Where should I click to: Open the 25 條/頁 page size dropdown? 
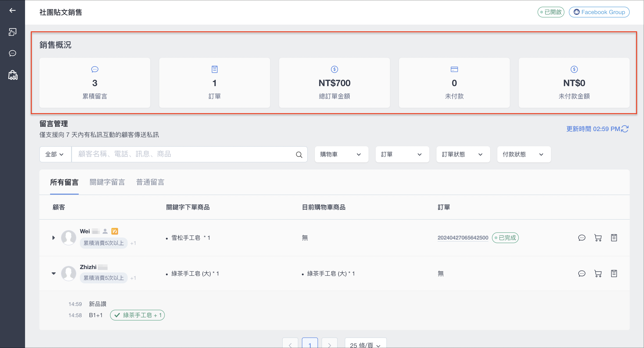[366, 343]
